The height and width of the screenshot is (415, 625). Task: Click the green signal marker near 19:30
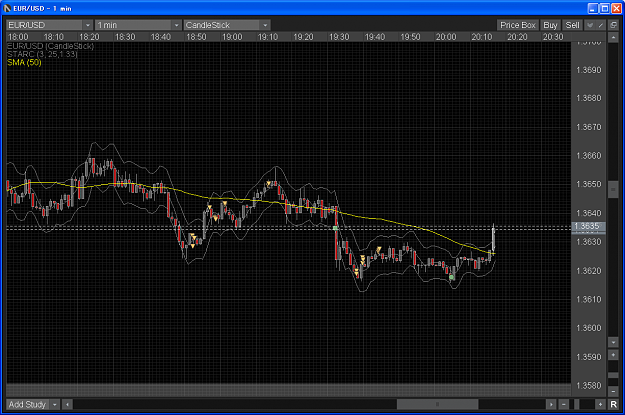335,228
